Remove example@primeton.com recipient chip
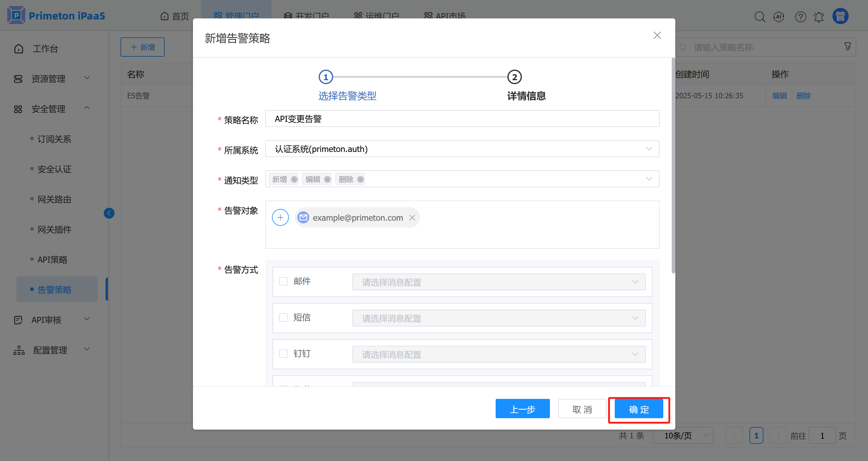 [412, 218]
